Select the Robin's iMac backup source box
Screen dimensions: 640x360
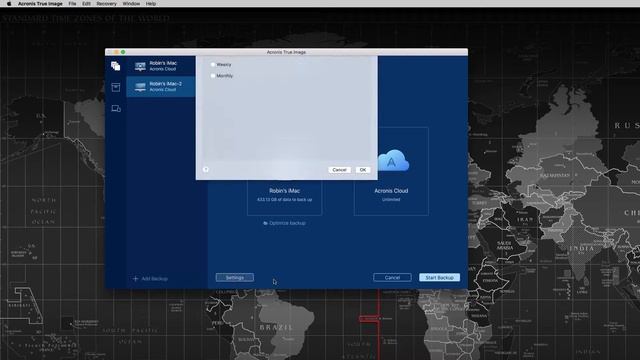point(284,197)
